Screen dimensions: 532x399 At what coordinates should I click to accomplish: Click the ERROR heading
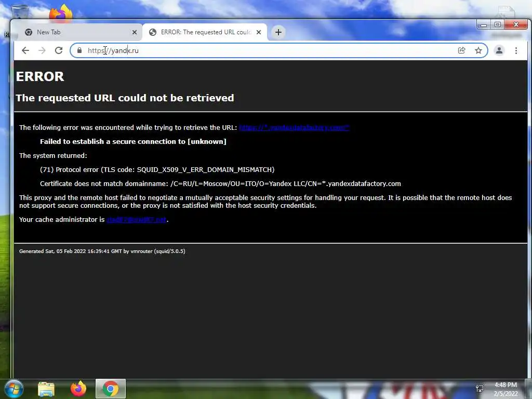[40, 77]
